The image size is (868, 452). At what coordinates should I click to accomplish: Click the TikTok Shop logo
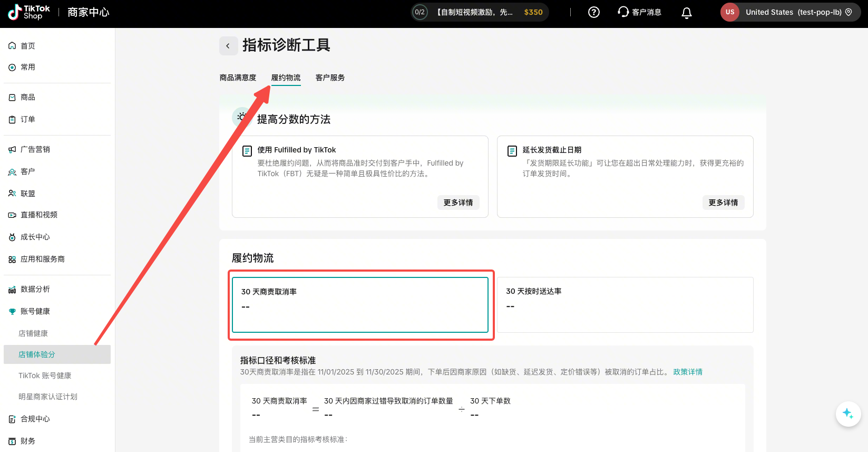[29, 12]
